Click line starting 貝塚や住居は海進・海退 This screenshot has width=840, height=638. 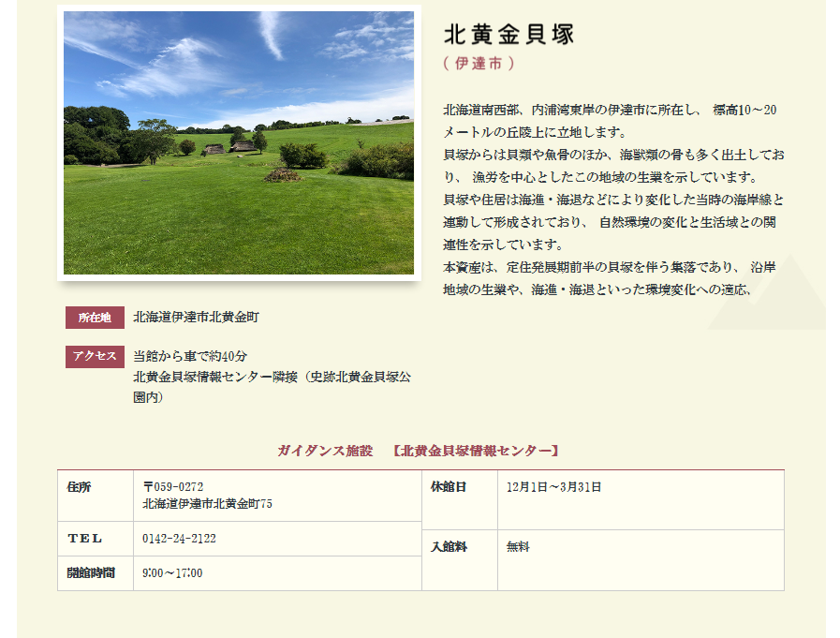tap(613, 200)
